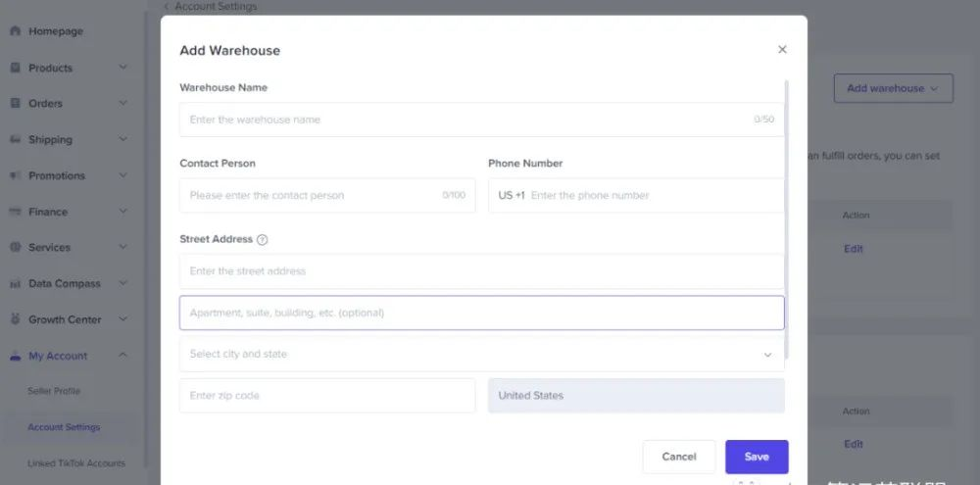Viewport: 980px width, 485px height.
Task: Click the Data Compass chart icon
Action: (16, 284)
